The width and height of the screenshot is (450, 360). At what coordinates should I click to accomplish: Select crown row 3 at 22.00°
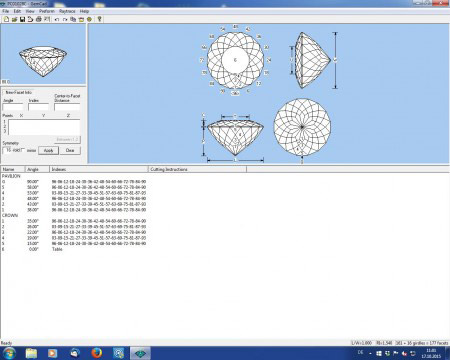pos(74,232)
